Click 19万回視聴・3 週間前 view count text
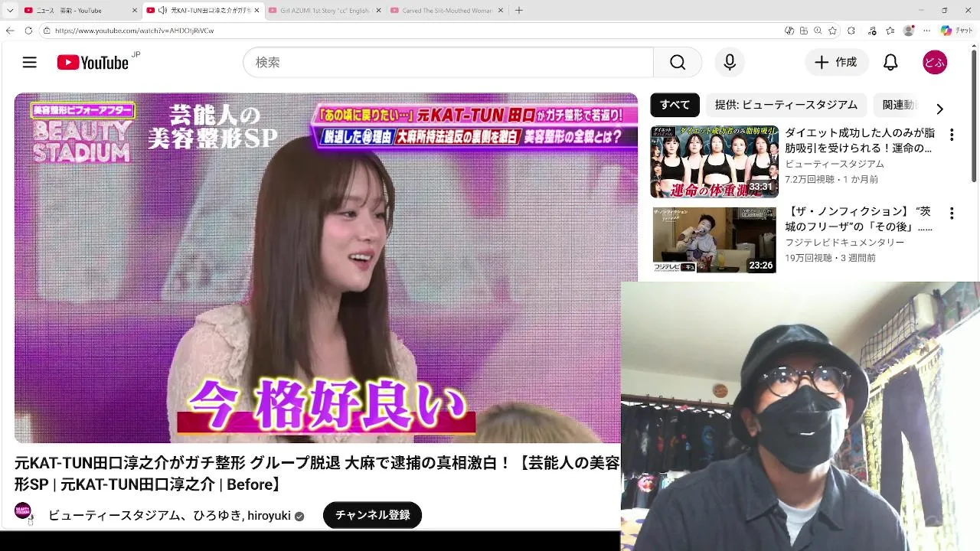This screenshot has height=551, width=980. click(x=830, y=258)
